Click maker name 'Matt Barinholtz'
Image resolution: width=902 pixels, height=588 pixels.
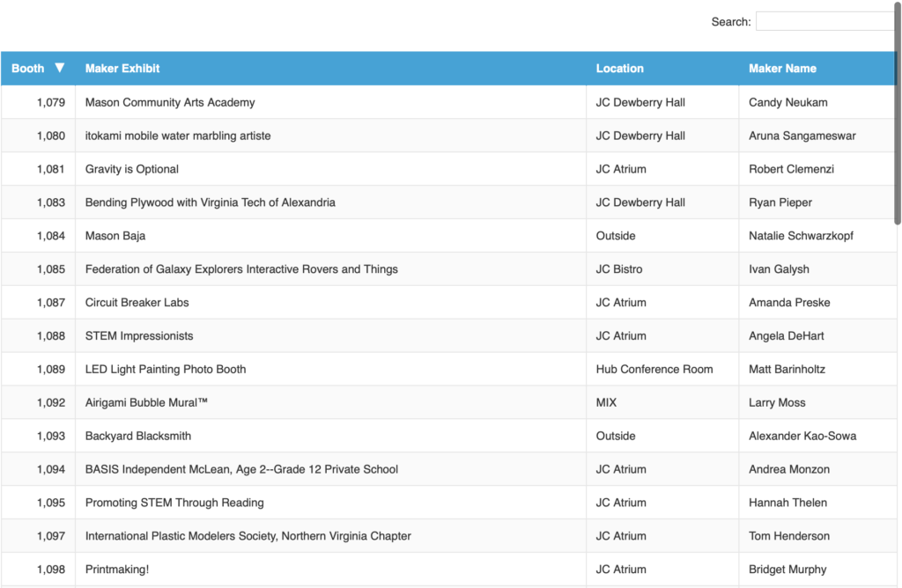(787, 369)
